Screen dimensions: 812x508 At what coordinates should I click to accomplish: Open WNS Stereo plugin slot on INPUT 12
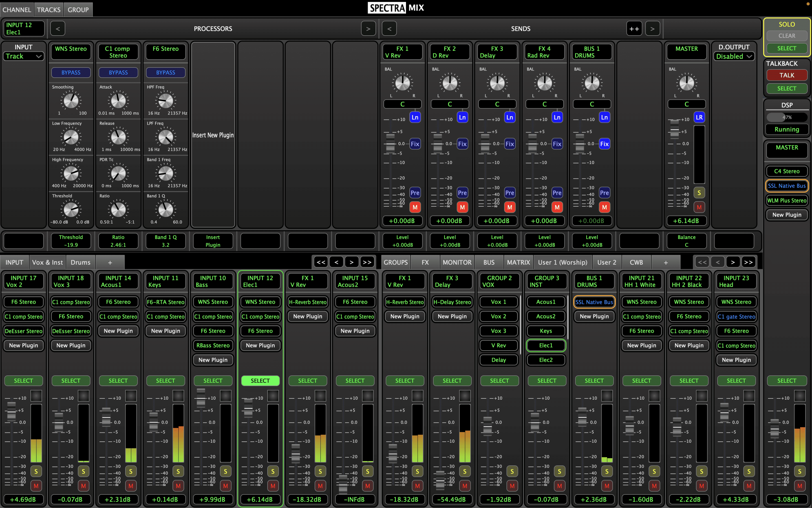pos(260,302)
